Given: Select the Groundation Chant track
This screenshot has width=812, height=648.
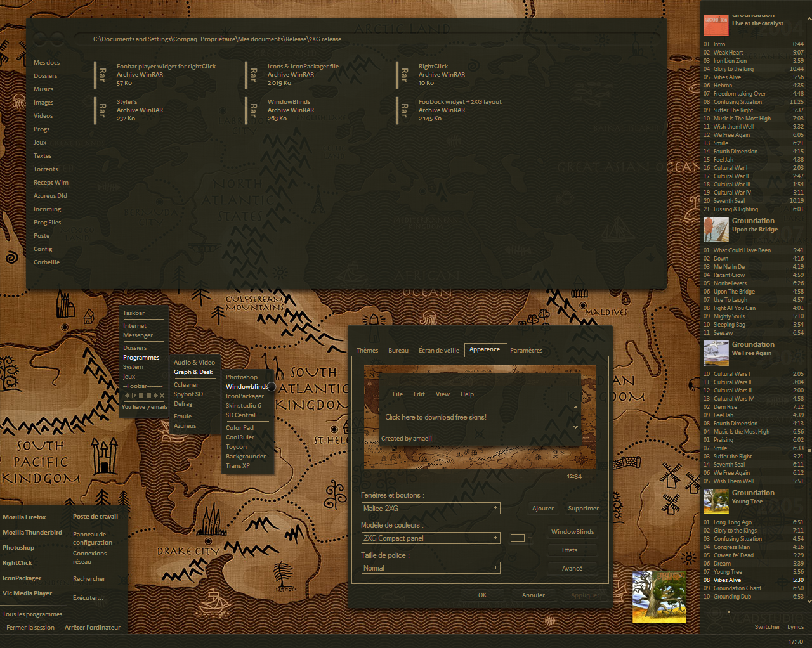Looking at the screenshot, I should pyautogui.click(x=754, y=588).
